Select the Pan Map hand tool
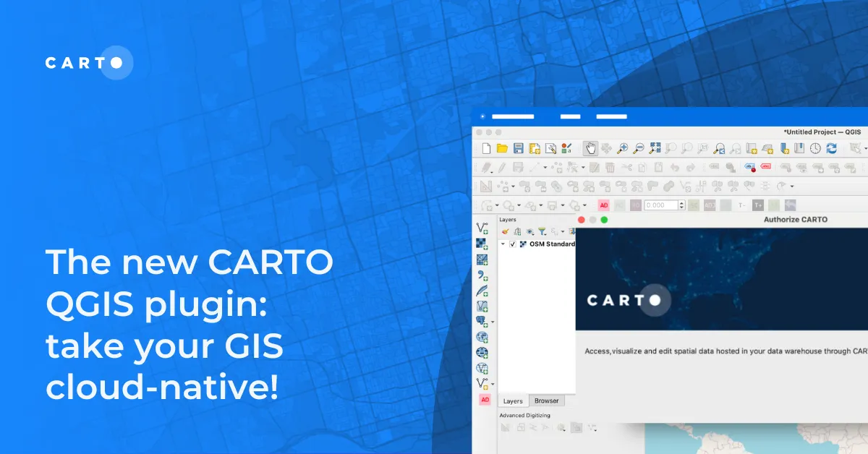 [592, 148]
